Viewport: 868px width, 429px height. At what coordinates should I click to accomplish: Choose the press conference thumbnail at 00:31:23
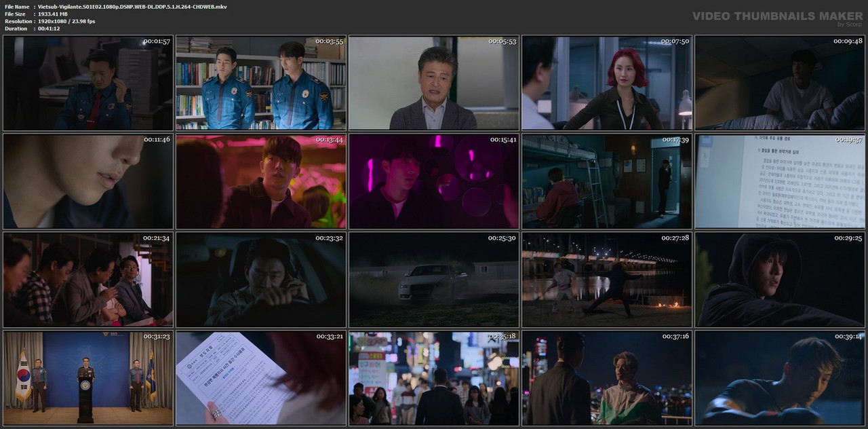coord(88,378)
